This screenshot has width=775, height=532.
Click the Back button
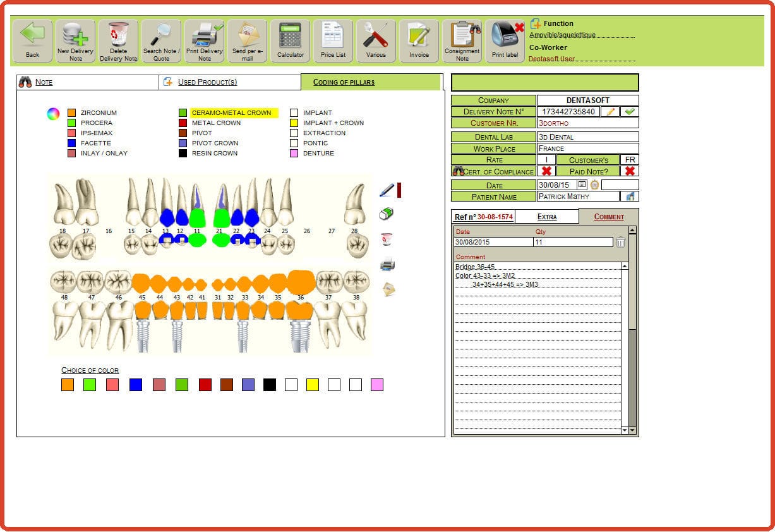click(x=31, y=39)
